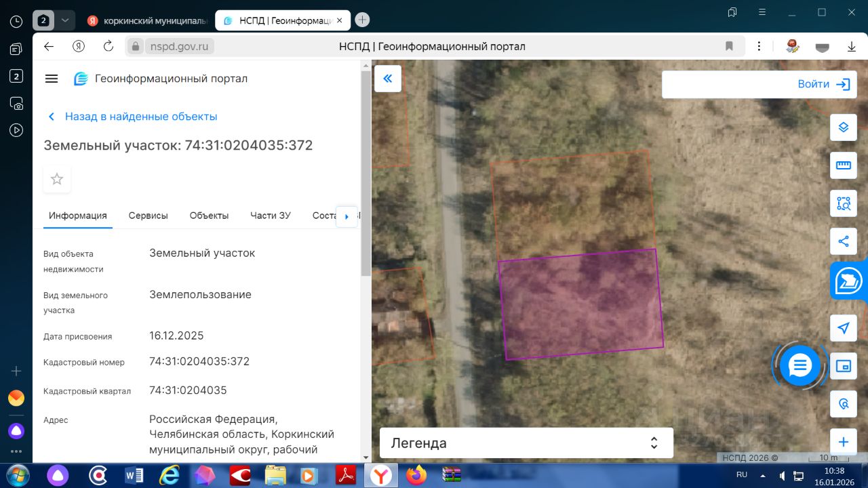Open the map search-location tool

coord(844,404)
